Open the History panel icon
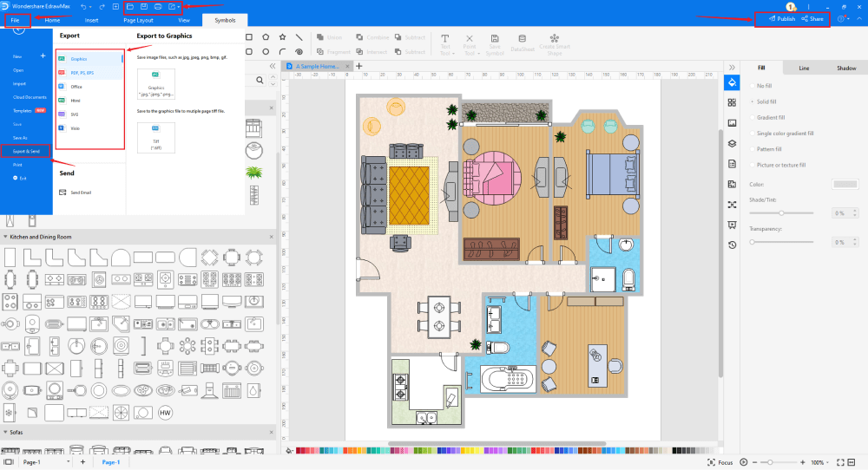The height and width of the screenshot is (470, 868). coord(732,245)
